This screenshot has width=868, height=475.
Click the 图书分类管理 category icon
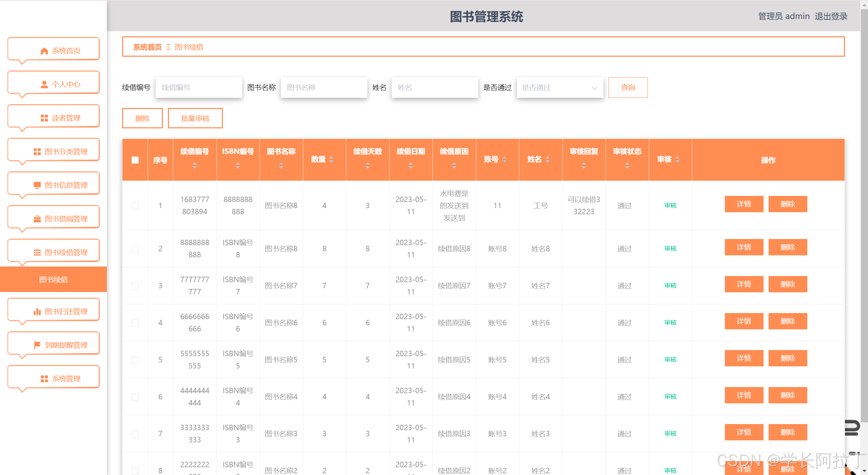point(37,151)
